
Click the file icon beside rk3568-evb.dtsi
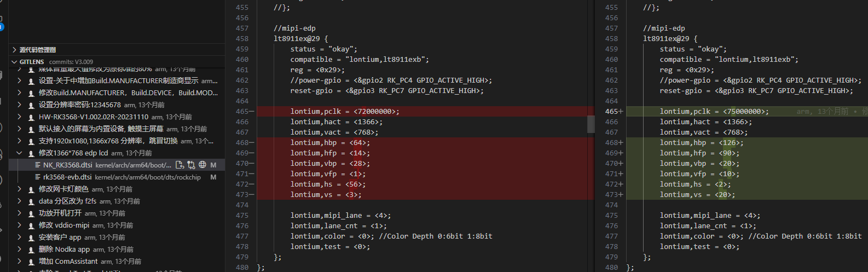tap(38, 177)
